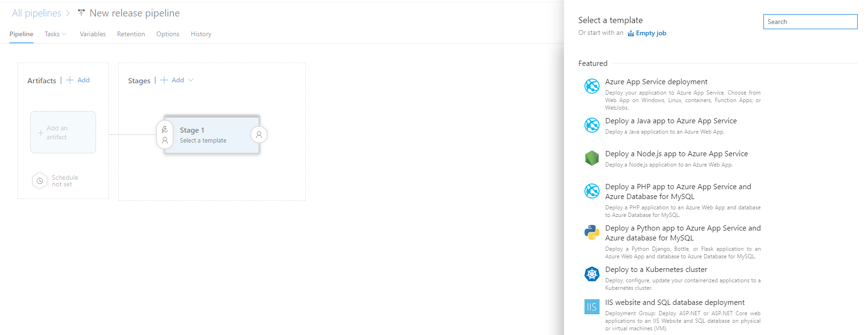Click the 'Deploy a Java application to an Azure Web App' description

click(665, 132)
